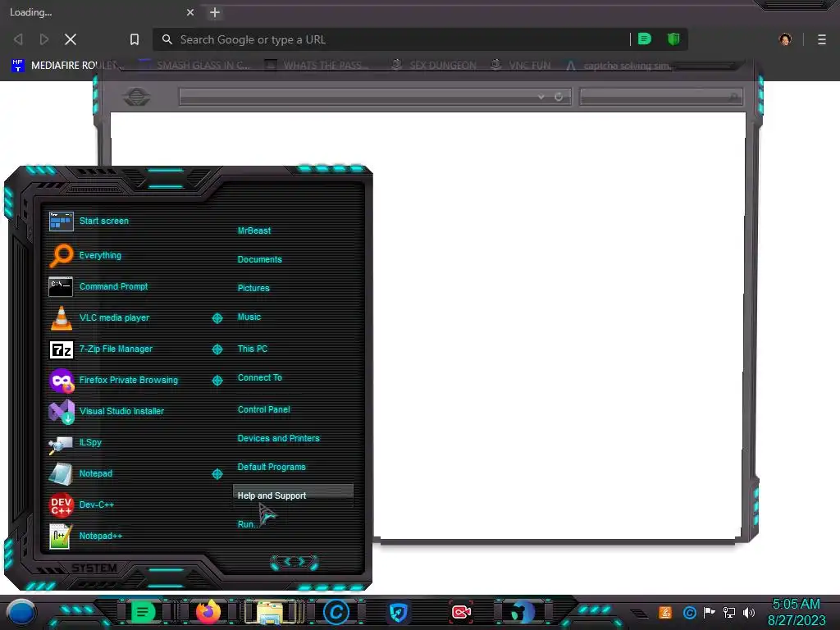Click the Start orb button
The width and height of the screenshot is (840, 630).
(x=21, y=612)
